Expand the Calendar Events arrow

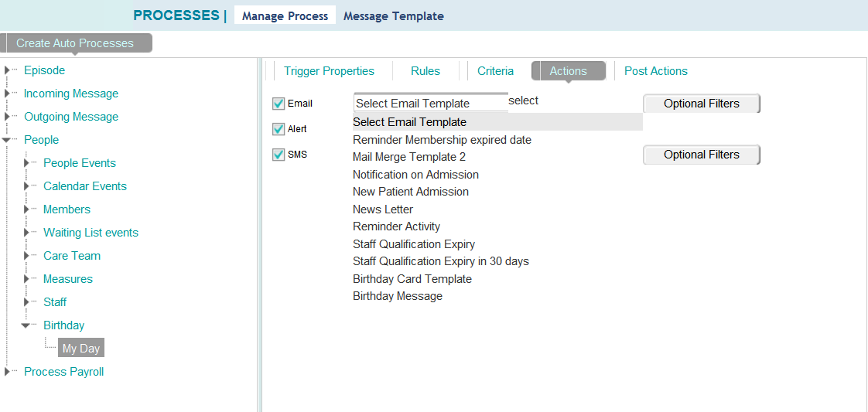[26, 186]
